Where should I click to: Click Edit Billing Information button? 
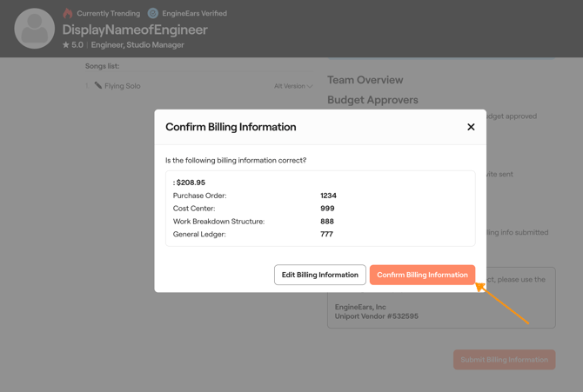(x=319, y=275)
